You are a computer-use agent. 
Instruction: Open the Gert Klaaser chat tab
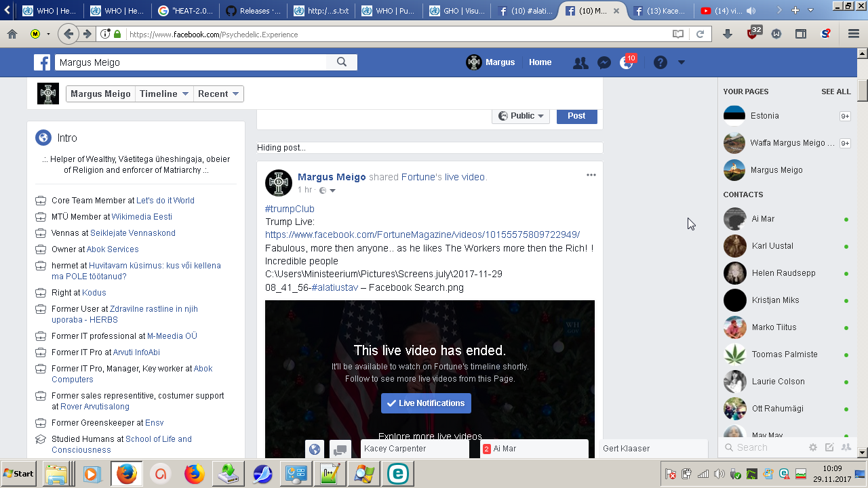pos(653,449)
